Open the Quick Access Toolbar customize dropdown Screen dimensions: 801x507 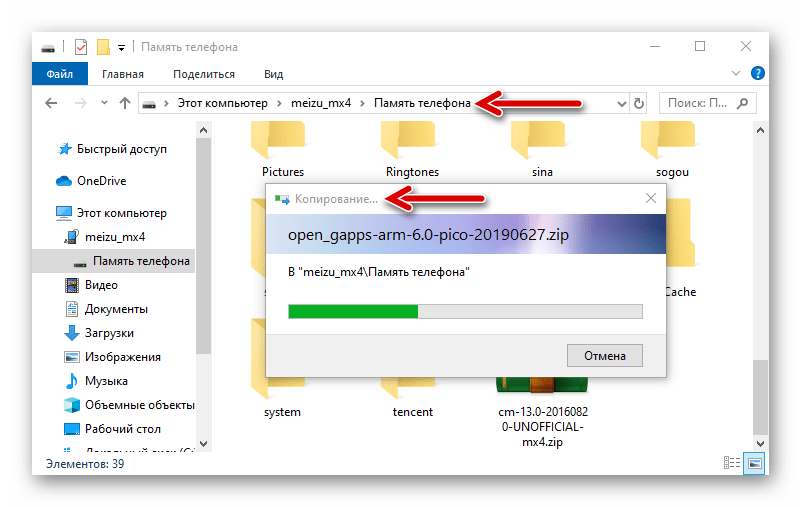point(122,48)
